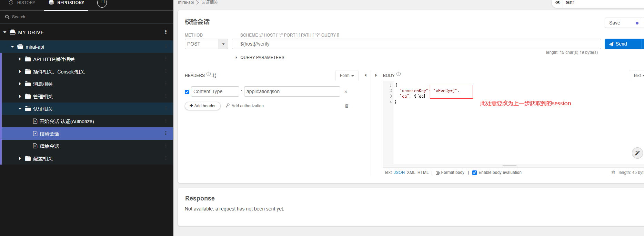644x236 pixels.
Task: Collapse the headers panel with left arrow
Action: [x=365, y=75]
